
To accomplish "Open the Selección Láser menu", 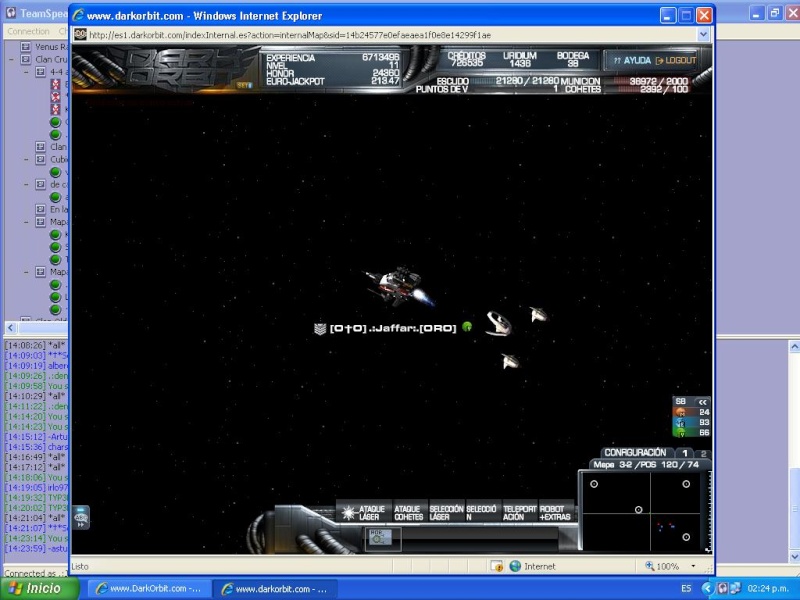I will pos(446,513).
